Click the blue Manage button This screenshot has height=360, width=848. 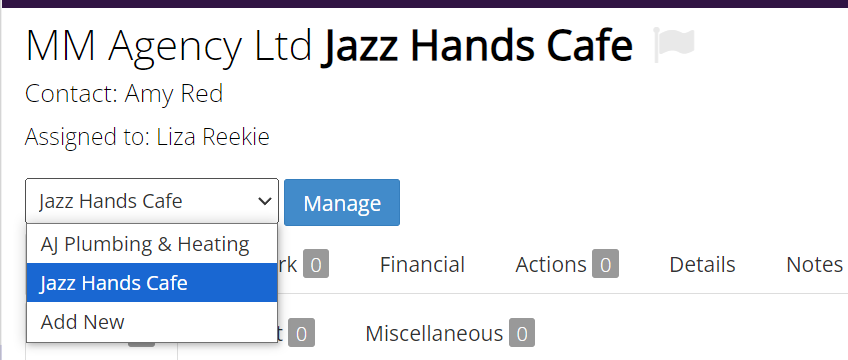tap(342, 203)
